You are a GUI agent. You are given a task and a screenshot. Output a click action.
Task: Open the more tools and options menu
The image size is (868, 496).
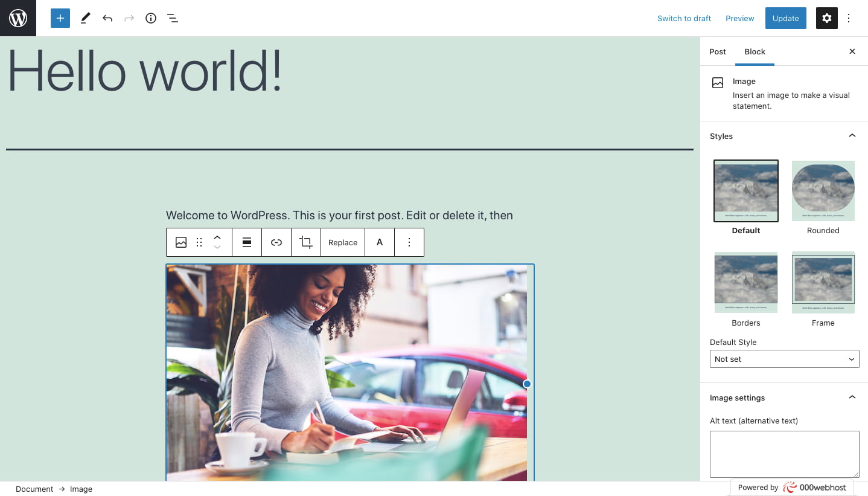point(849,18)
